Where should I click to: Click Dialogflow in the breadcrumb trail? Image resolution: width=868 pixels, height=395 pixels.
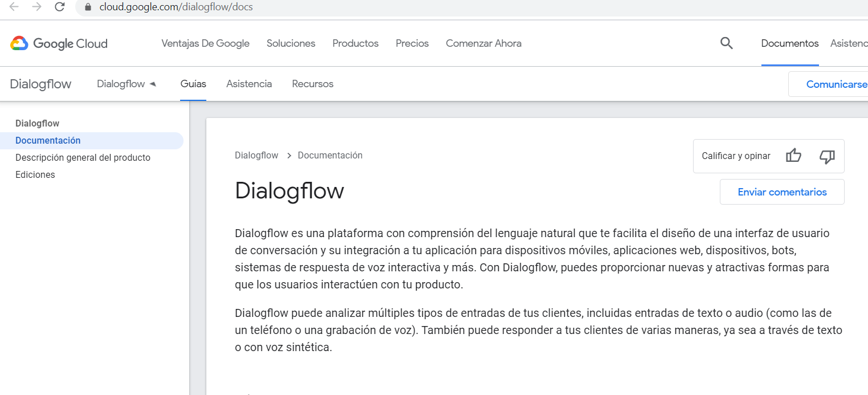[x=256, y=154]
